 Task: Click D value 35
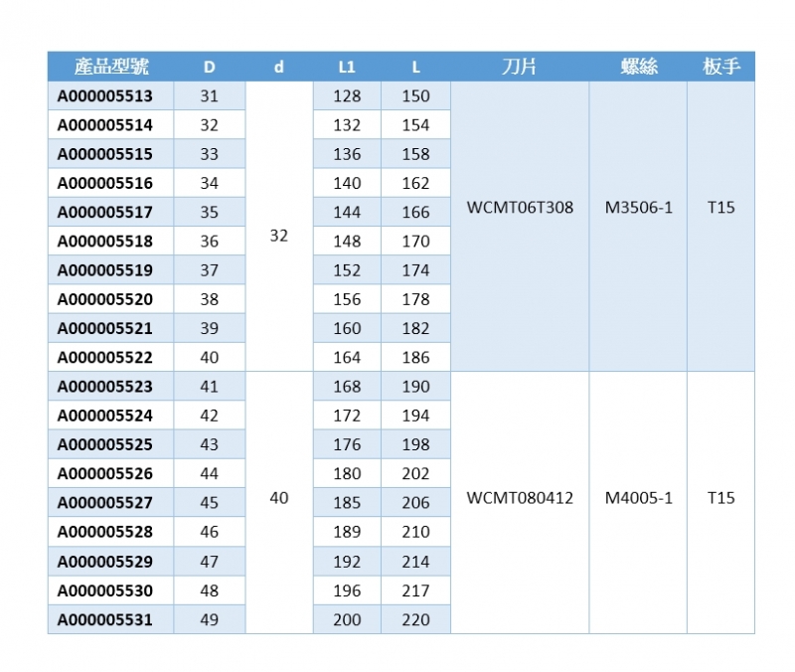[210, 212]
